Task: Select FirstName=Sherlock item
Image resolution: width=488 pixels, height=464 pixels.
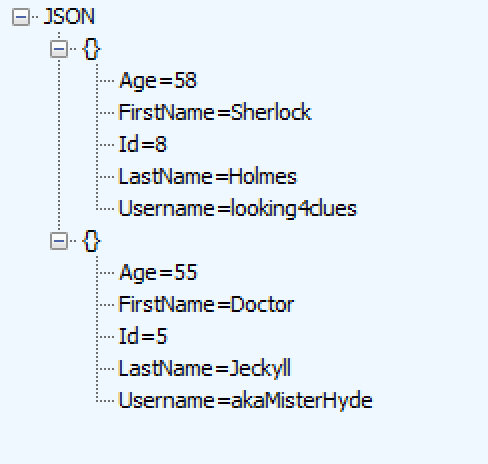Action: (215, 112)
